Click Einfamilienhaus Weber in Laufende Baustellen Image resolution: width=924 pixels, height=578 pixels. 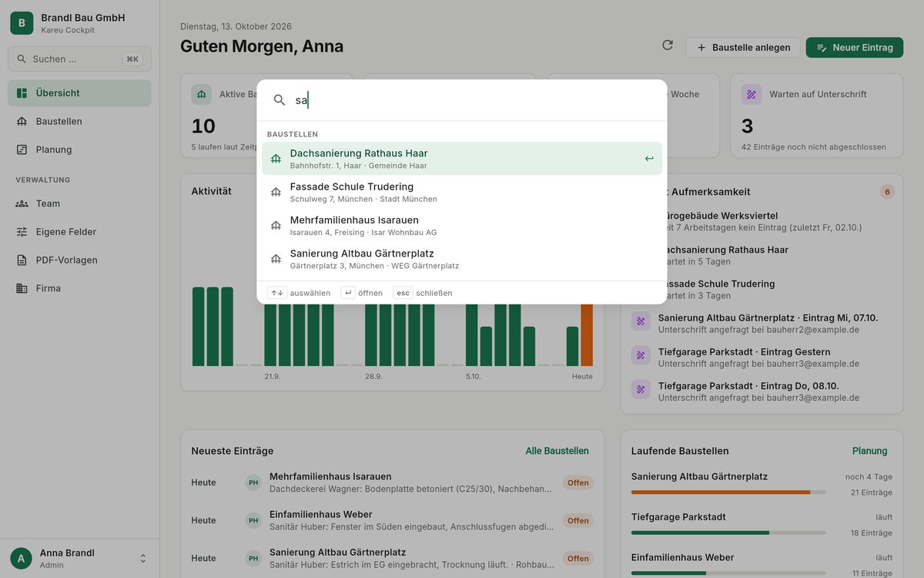pyautogui.click(x=683, y=557)
